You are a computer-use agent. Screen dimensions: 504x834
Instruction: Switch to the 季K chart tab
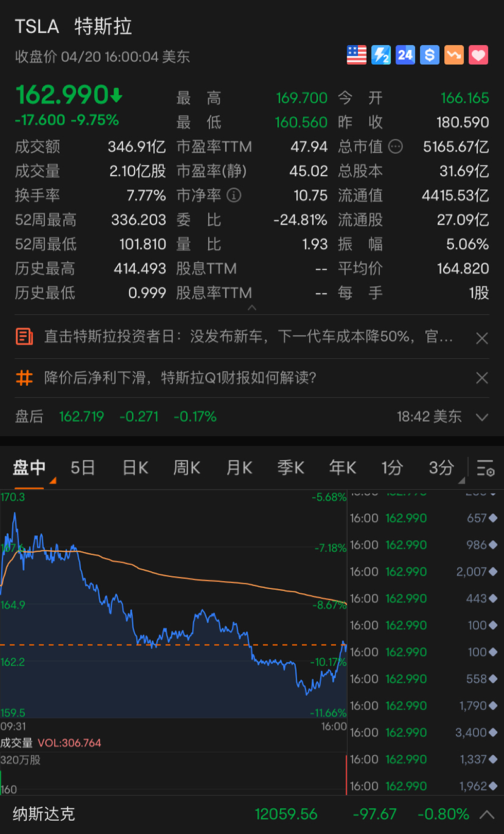tap(290, 468)
